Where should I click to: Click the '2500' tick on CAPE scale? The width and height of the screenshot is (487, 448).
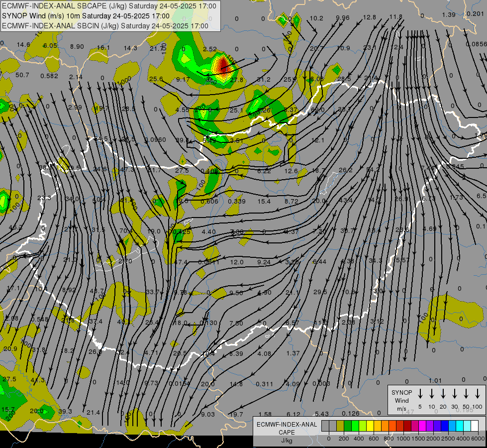(448, 439)
